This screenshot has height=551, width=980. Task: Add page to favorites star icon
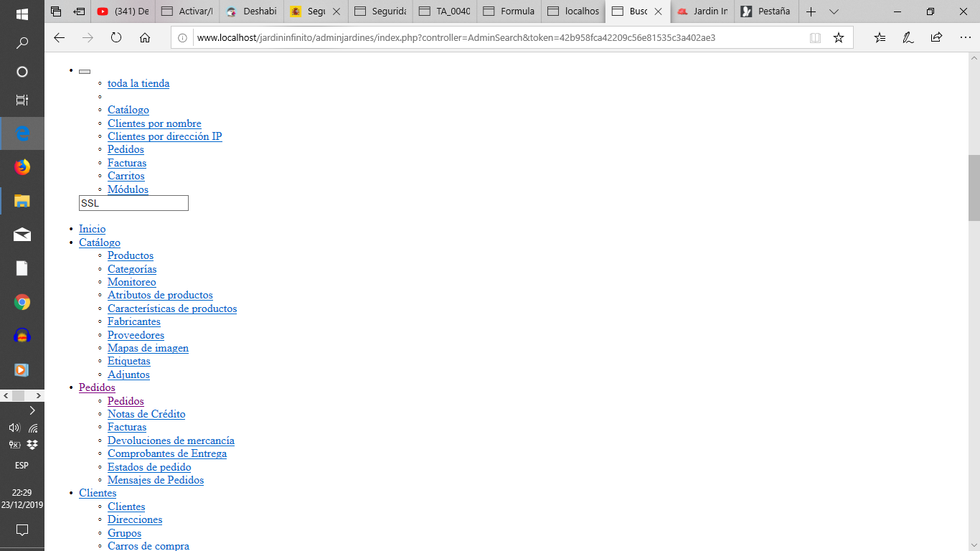pyautogui.click(x=839, y=38)
